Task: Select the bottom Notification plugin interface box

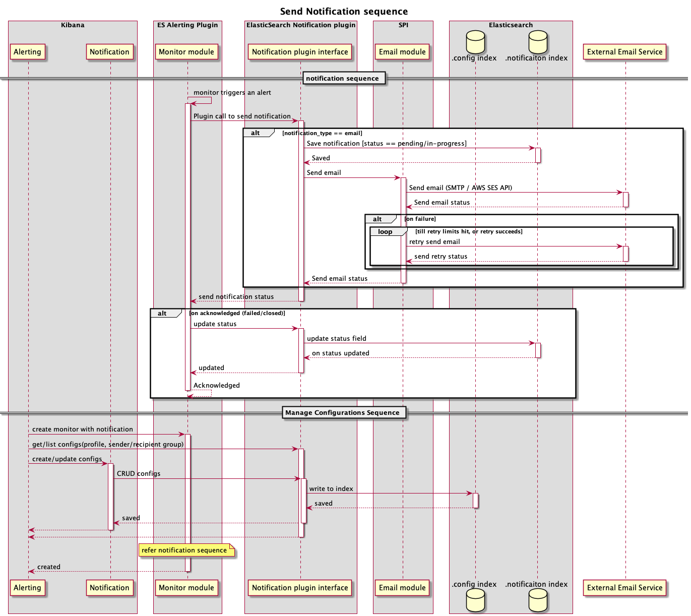Action: [300, 588]
